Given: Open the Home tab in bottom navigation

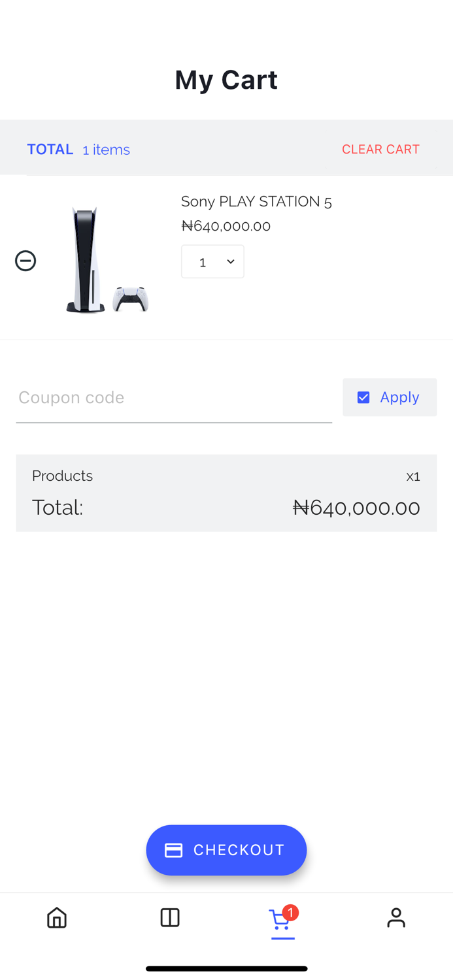Looking at the screenshot, I should [x=56, y=917].
